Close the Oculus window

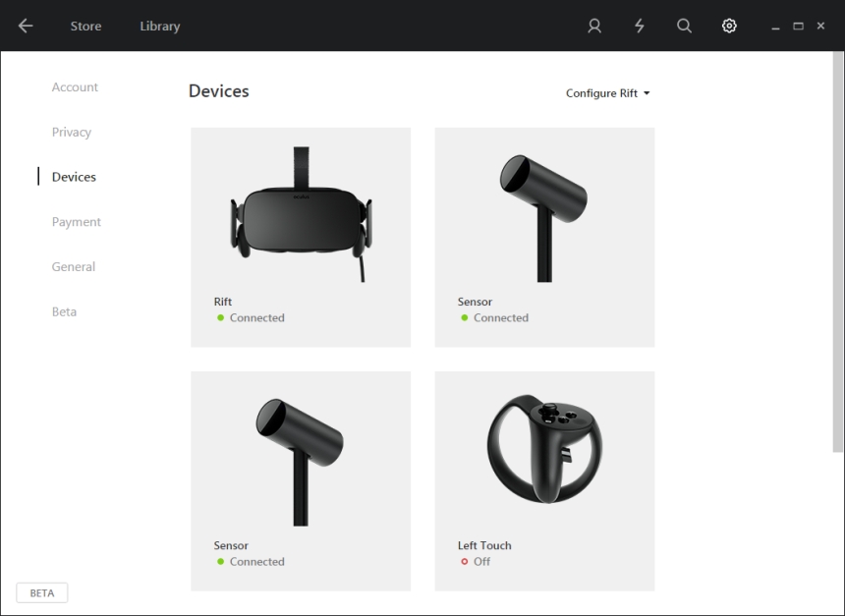(x=820, y=26)
